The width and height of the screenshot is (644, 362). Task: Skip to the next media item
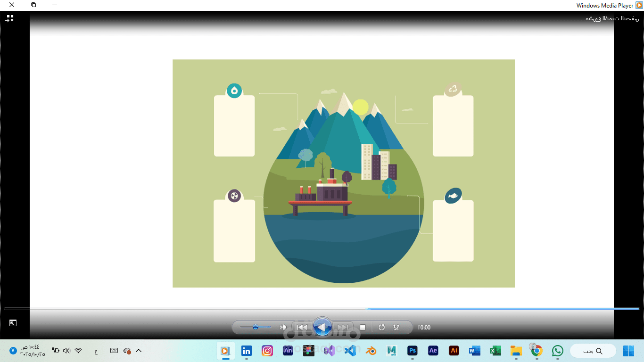345,327
